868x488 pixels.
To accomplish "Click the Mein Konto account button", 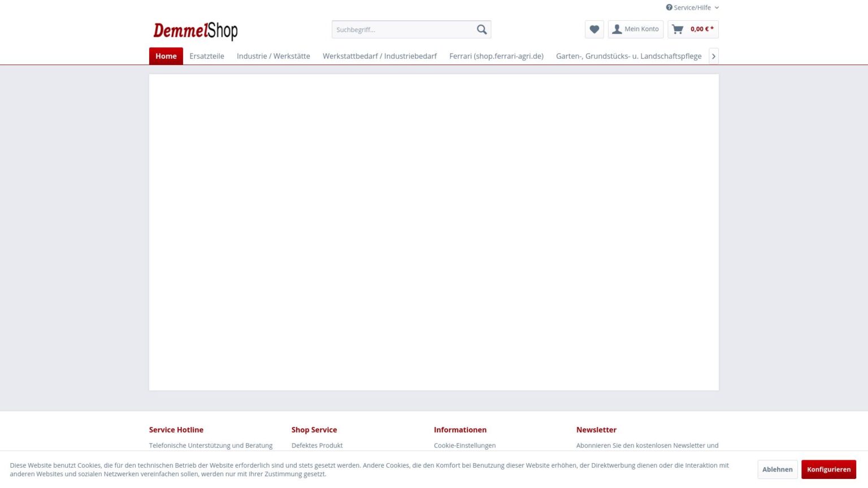I will (635, 29).
